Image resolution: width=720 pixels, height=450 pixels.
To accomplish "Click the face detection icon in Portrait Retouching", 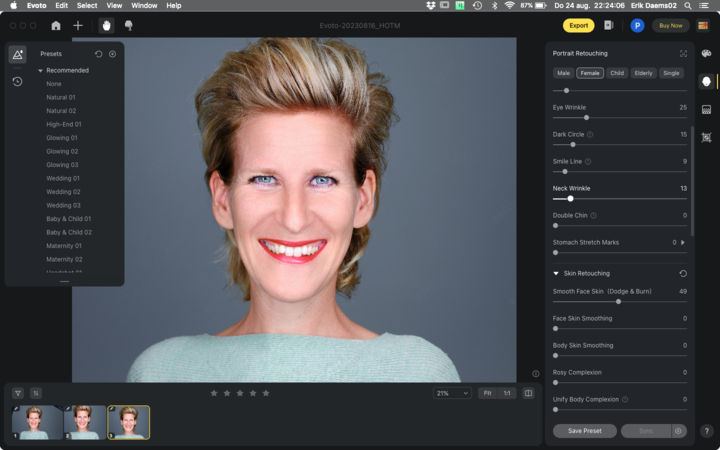I will click(x=683, y=54).
